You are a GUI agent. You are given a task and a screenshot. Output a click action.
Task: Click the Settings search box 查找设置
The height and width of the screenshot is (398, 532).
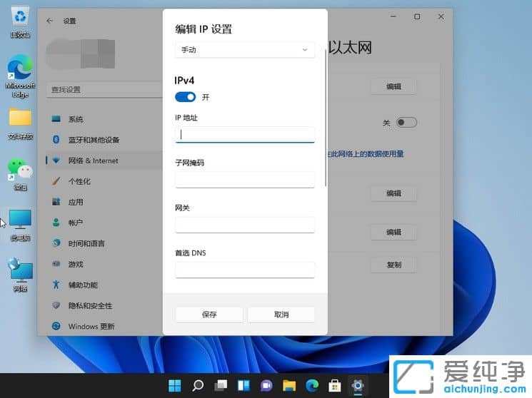pyautogui.click(x=104, y=89)
